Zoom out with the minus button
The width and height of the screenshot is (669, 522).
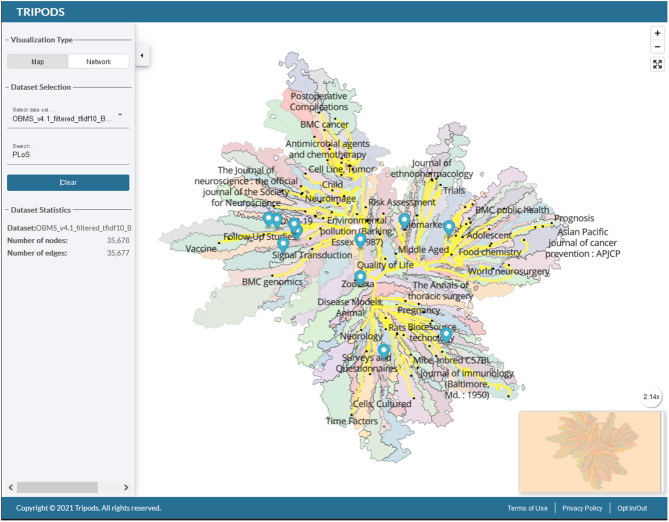click(x=657, y=46)
